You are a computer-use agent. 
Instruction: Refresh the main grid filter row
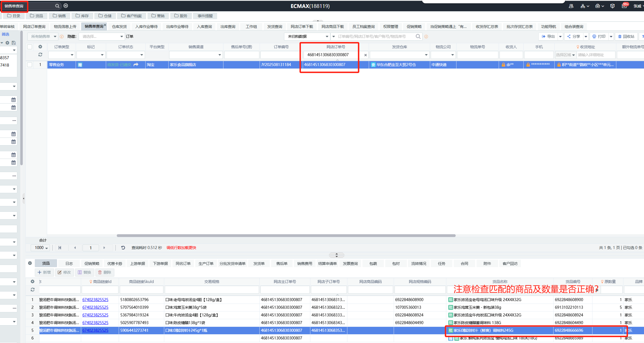click(40, 55)
